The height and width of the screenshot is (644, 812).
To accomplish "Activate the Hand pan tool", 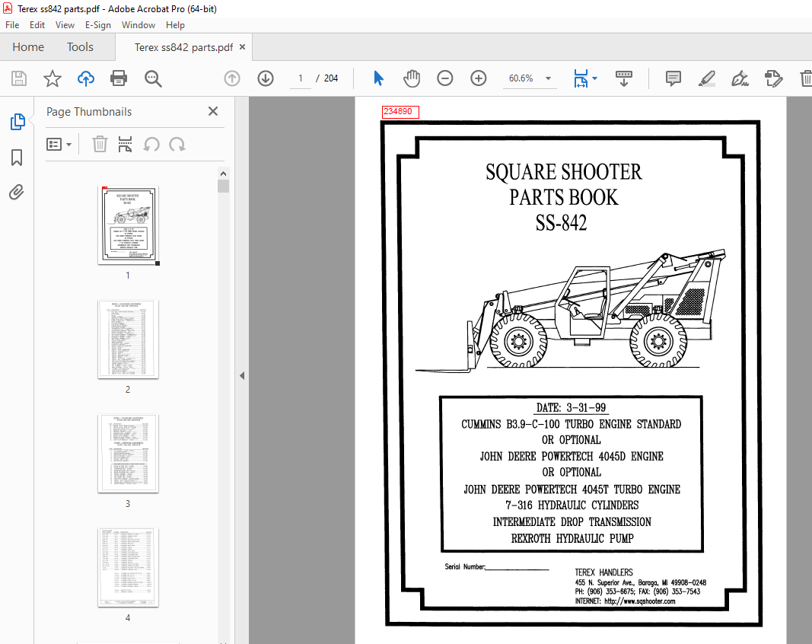I will 412,78.
